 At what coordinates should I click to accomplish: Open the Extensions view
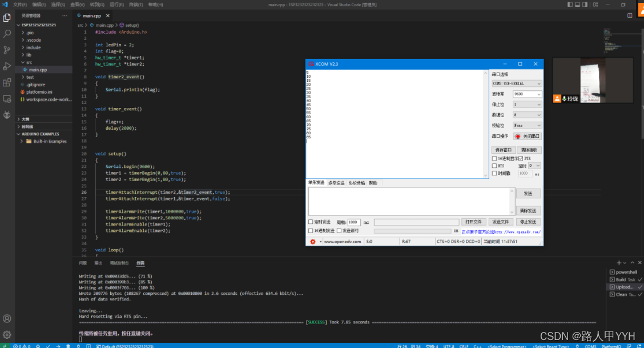click(7, 83)
